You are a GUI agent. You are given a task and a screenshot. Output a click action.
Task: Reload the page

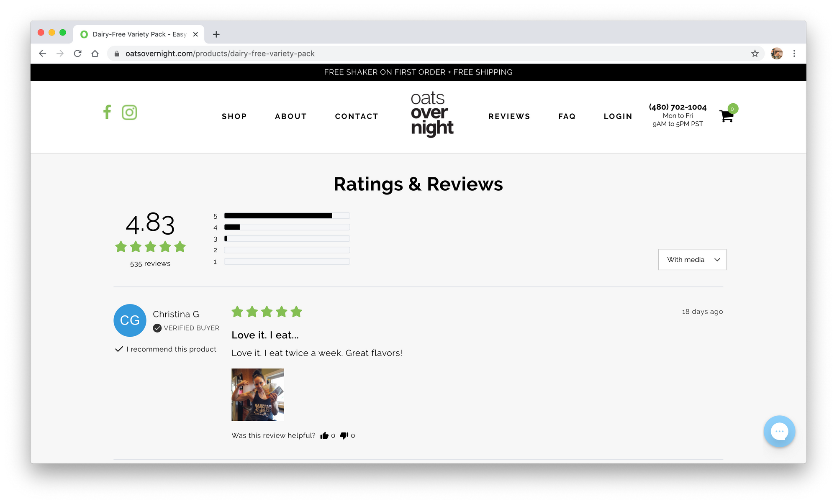(x=78, y=54)
